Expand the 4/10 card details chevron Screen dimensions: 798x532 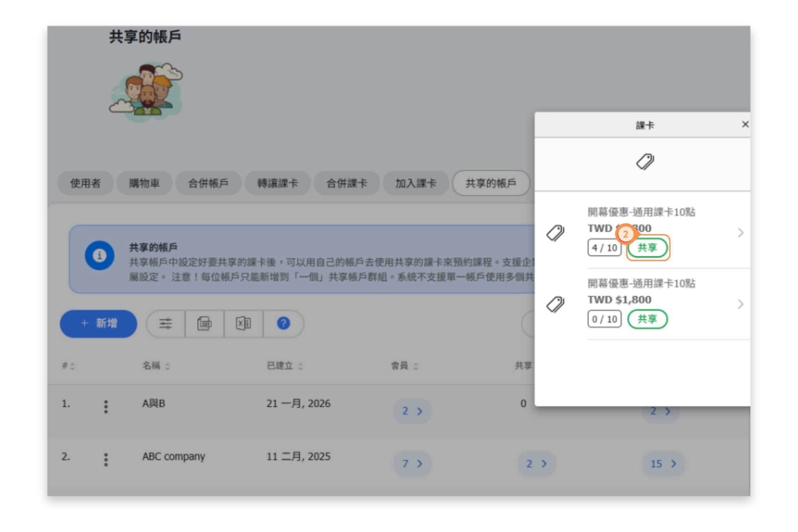point(740,233)
